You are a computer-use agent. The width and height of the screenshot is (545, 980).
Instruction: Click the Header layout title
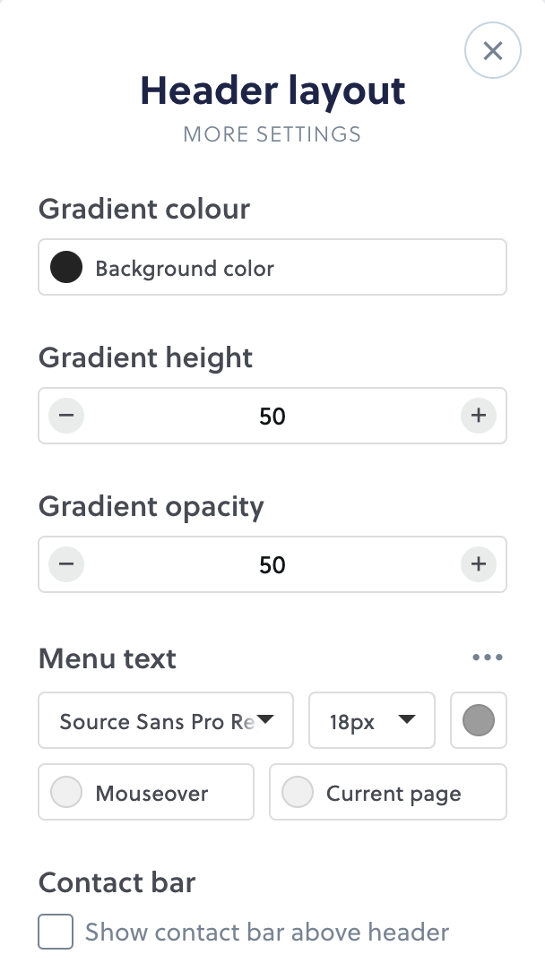click(x=272, y=90)
